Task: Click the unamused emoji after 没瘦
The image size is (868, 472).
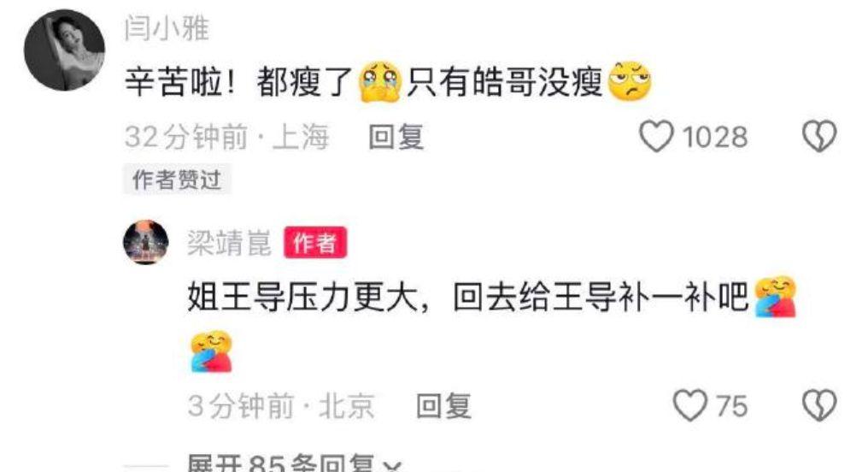Action: pyautogui.click(x=630, y=81)
